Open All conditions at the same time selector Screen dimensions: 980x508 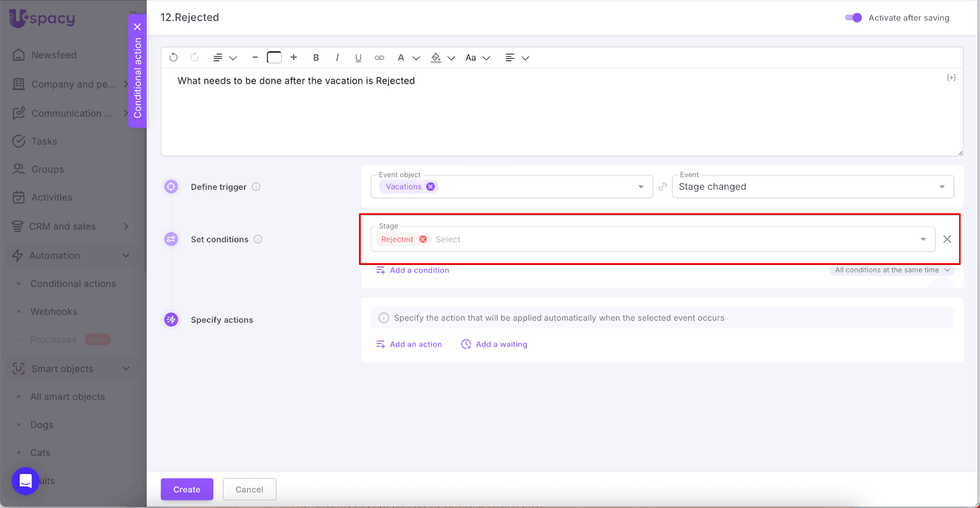pyautogui.click(x=892, y=270)
